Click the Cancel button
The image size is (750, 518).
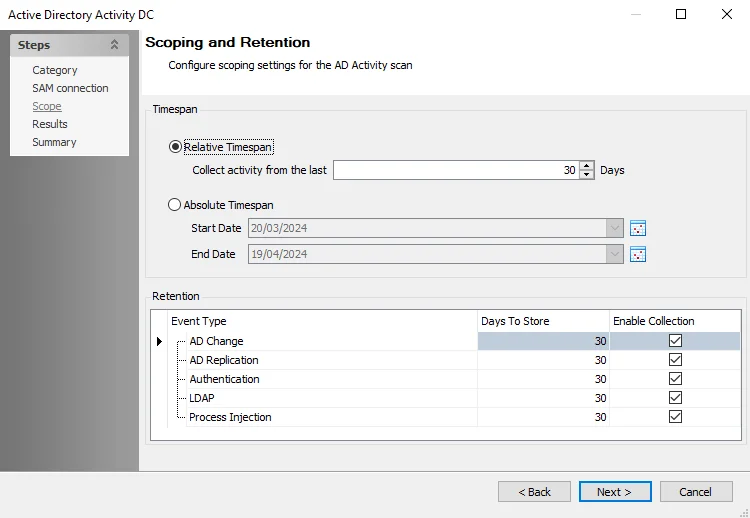tap(696, 492)
